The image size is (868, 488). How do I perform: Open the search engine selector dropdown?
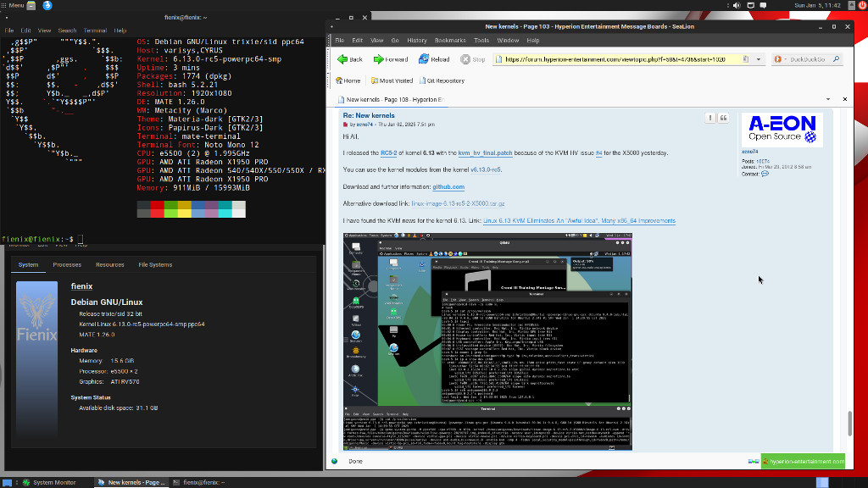click(x=780, y=59)
